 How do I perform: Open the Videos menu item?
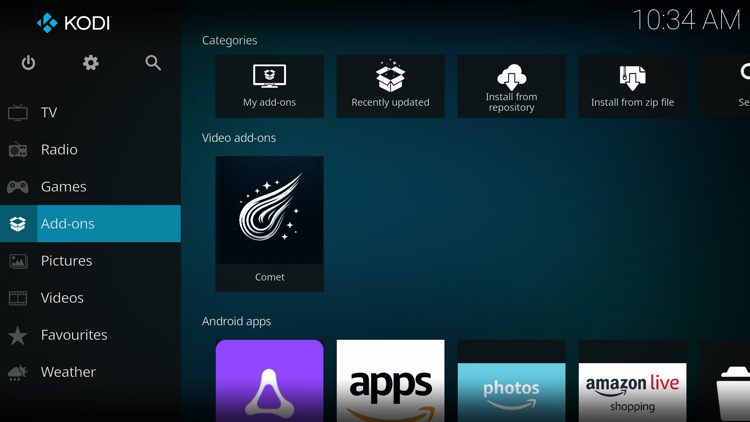90,298
